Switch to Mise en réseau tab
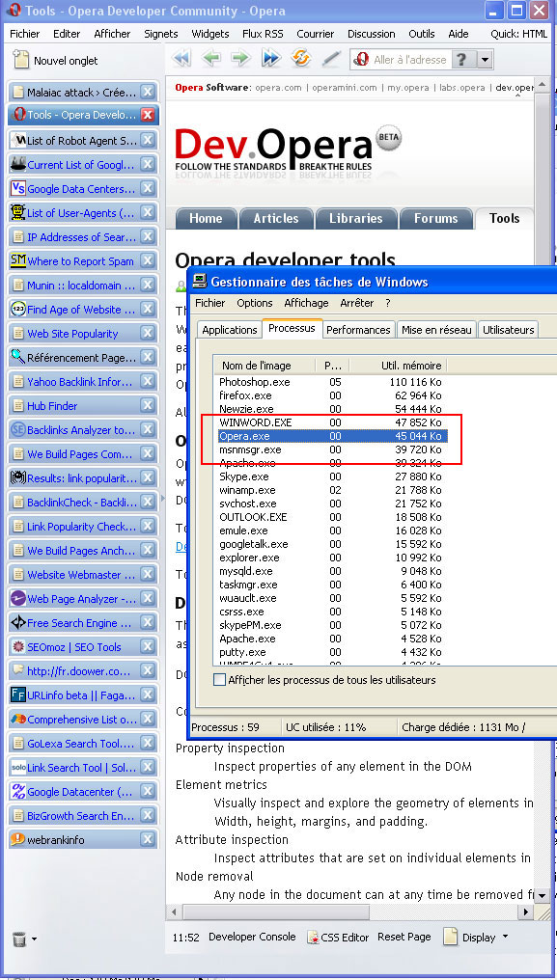Viewport: 557px width, 980px height. 437,330
